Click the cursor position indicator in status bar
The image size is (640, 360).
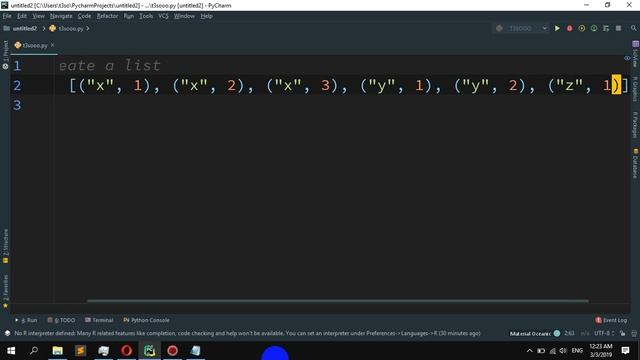pyautogui.click(x=569, y=333)
